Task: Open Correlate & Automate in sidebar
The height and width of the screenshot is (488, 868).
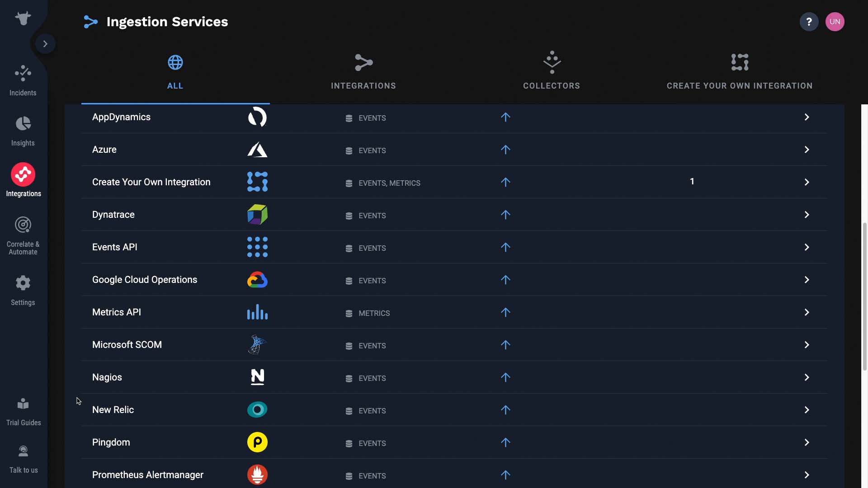Action: (23, 236)
